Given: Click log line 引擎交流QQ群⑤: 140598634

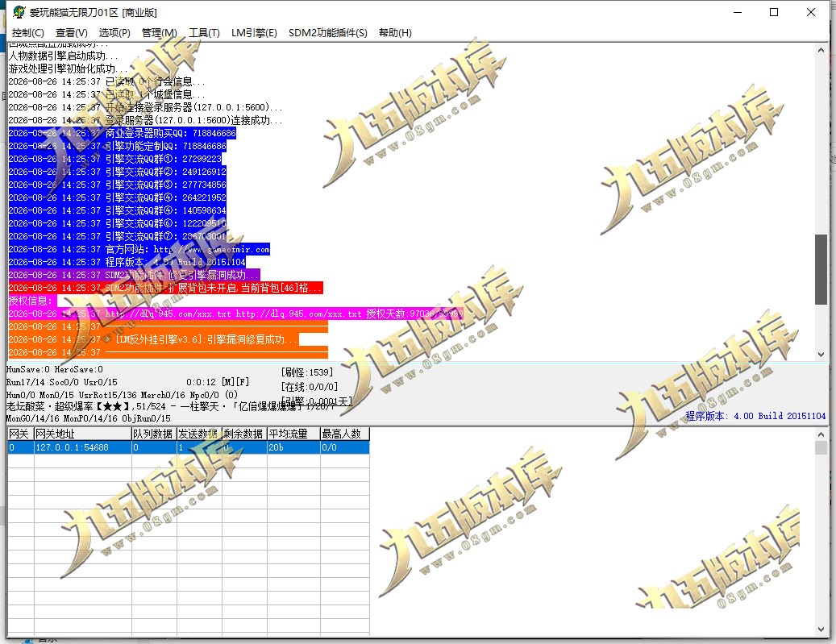Looking at the screenshot, I should click(x=117, y=210).
